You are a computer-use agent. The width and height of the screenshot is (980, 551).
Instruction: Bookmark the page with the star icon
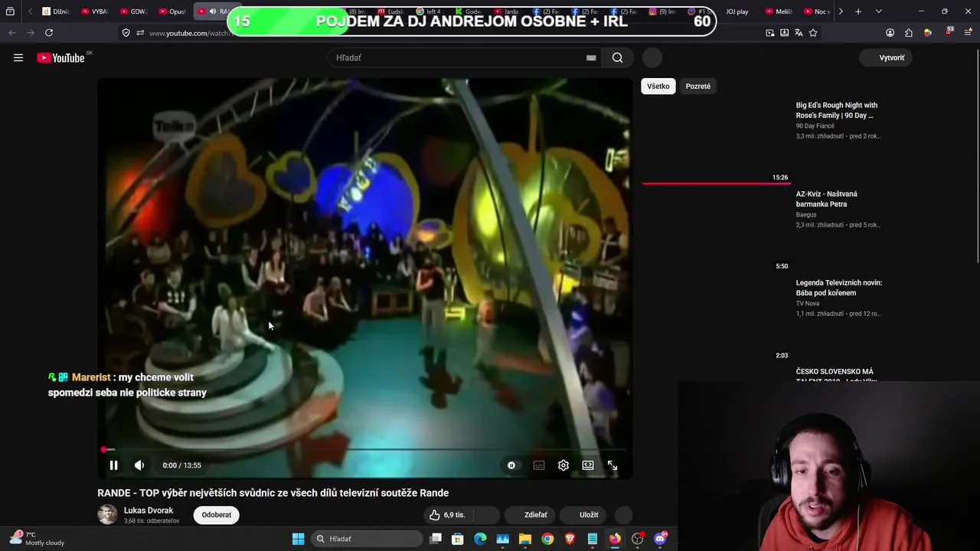813,33
